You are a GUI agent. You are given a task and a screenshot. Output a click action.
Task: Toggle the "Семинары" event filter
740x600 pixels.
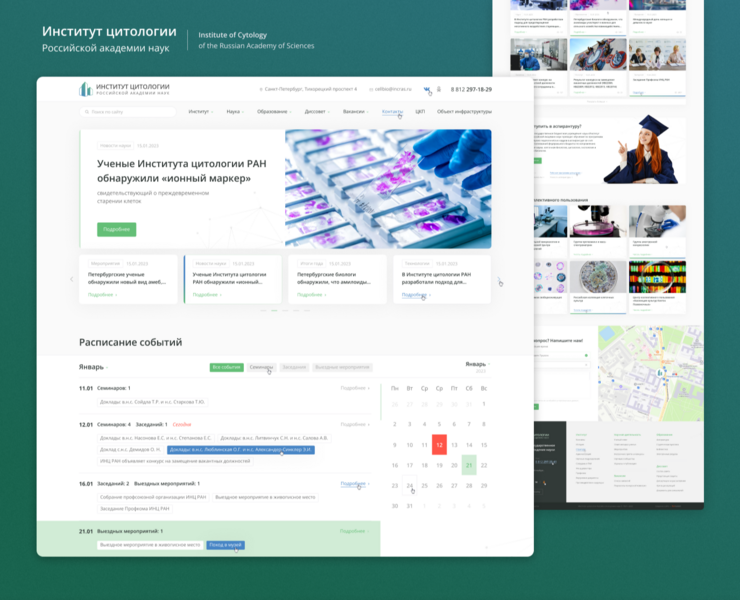261,367
